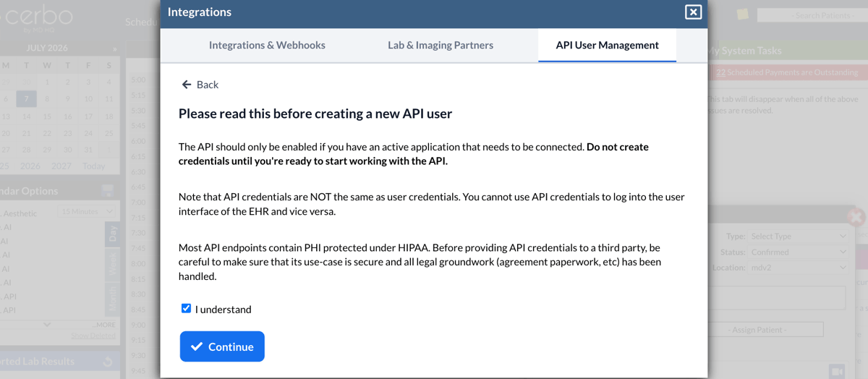This screenshot has height=379, width=868.
Task: Switch to Integrations & Webhooks tab
Action: (267, 45)
